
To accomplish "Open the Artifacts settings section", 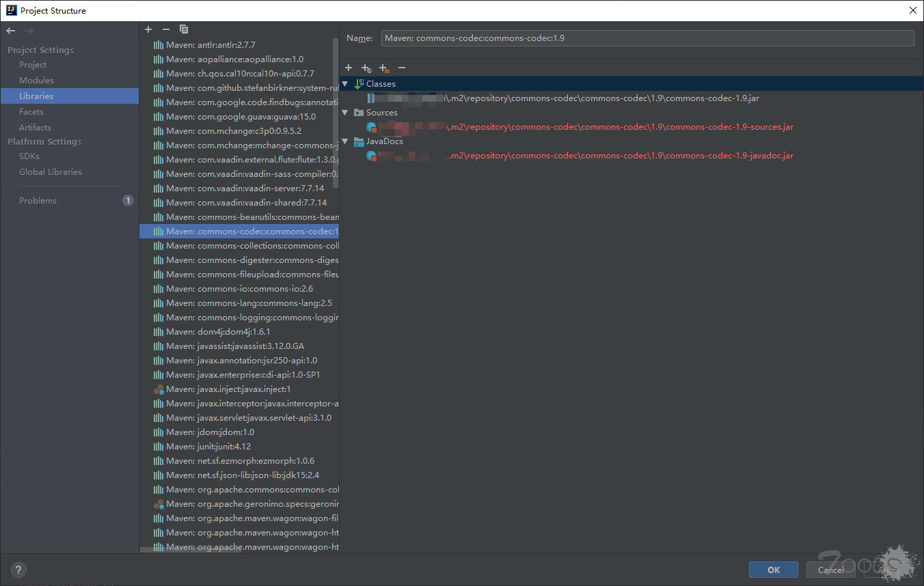I will (x=35, y=128).
